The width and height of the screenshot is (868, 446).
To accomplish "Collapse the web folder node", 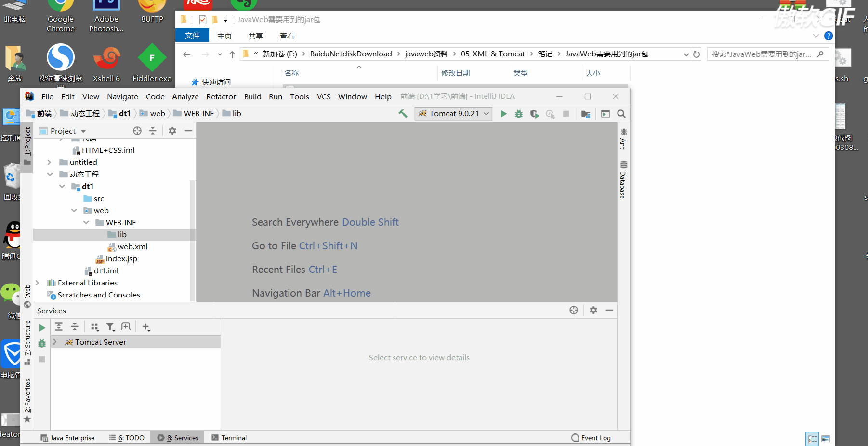I will (74, 210).
